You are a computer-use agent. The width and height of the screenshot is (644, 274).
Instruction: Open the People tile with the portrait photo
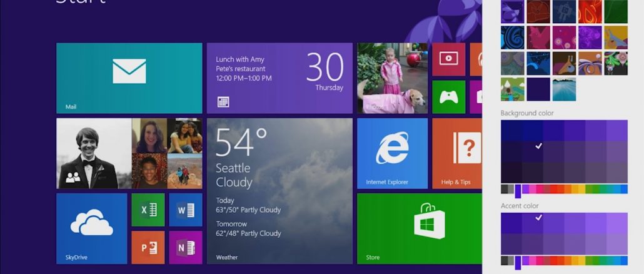[94, 153]
